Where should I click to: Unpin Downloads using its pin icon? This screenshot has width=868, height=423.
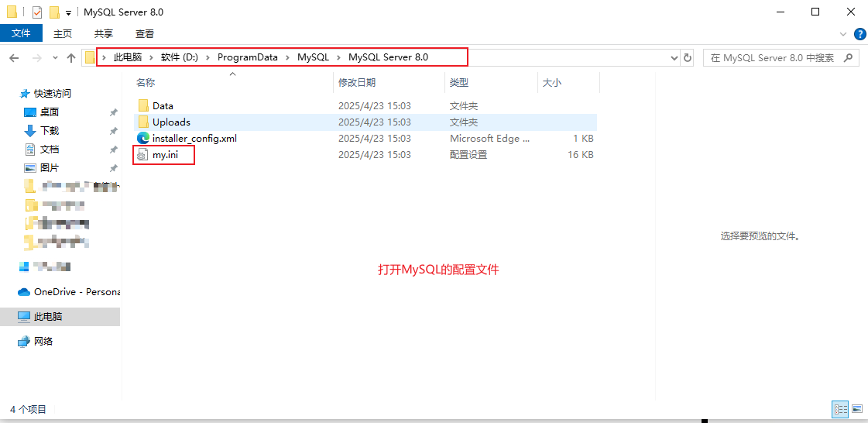(x=113, y=131)
